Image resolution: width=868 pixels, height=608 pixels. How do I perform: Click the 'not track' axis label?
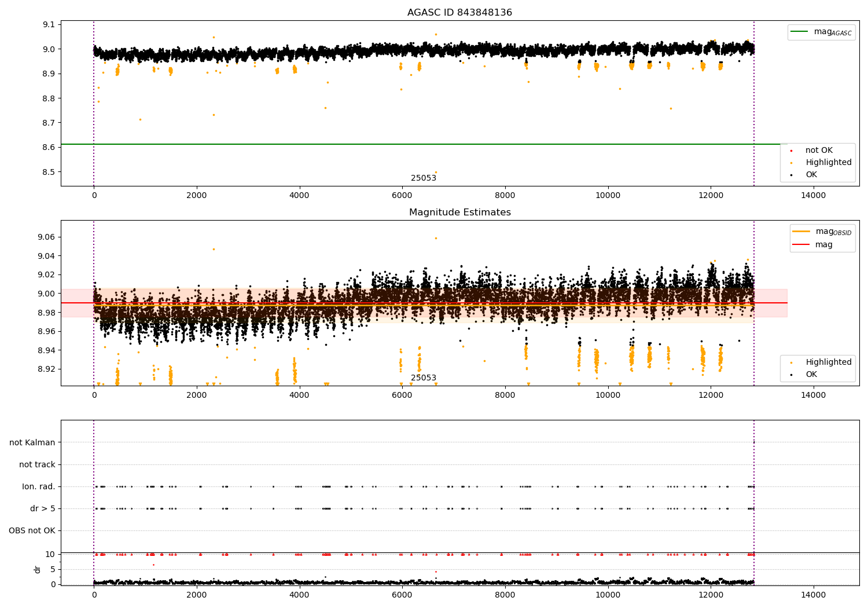pyautogui.click(x=37, y=464)
